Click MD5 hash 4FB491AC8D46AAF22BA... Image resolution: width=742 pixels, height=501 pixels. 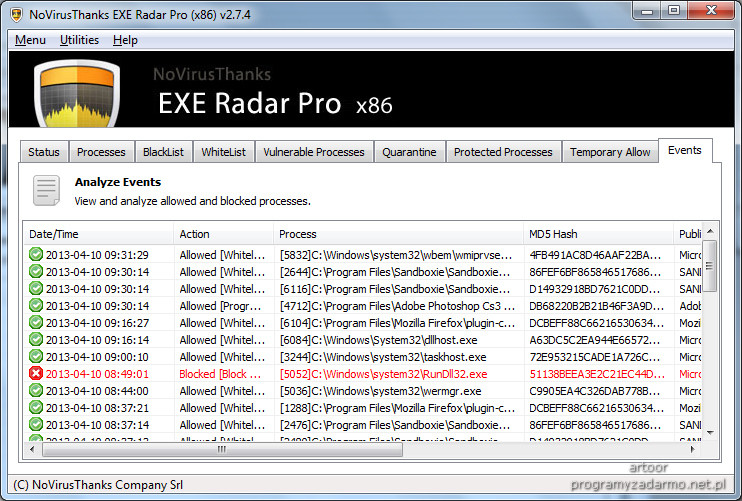tap(595, 255)
